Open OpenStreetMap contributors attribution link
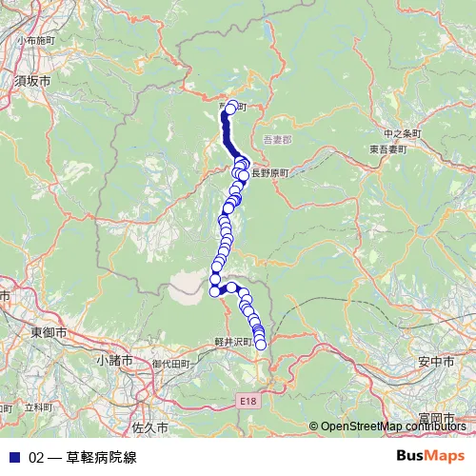 [x=387, y=426]
